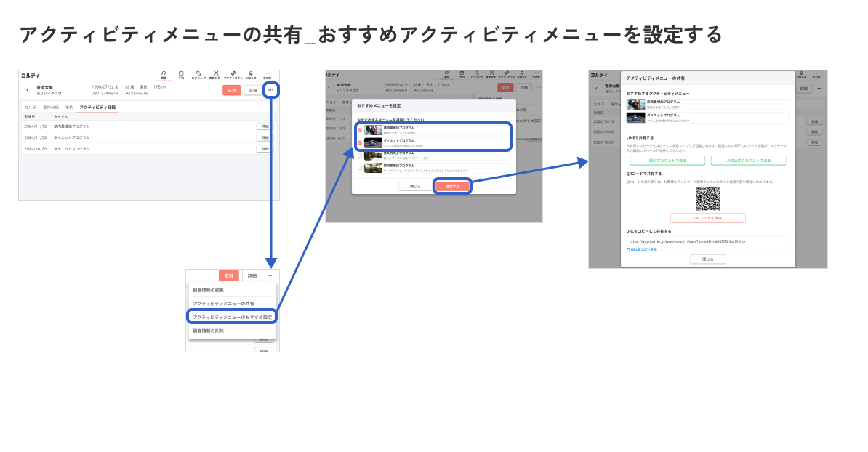868x452 pixels.
Task: Uncheck the ダイエットプログラム checkbox in the dialog
Action: tap(359, 142)
